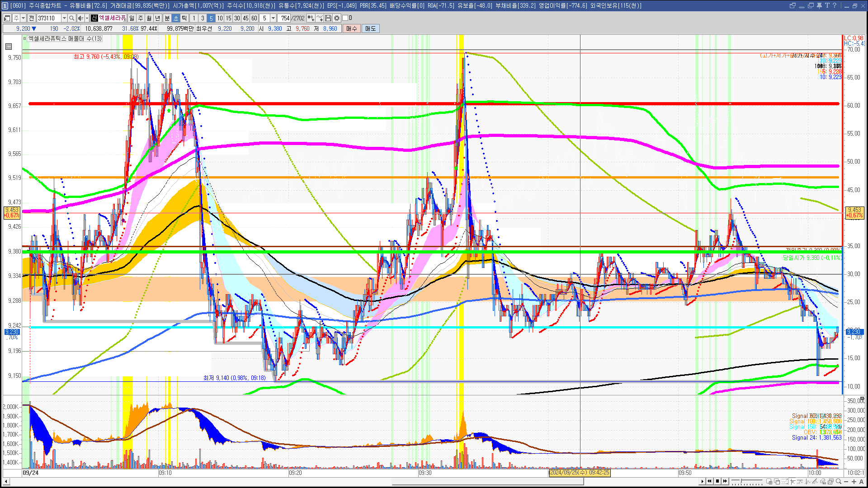The image size is (868, 488).
Task: Click the speaker sound icon
Action: tap(80, 18)
